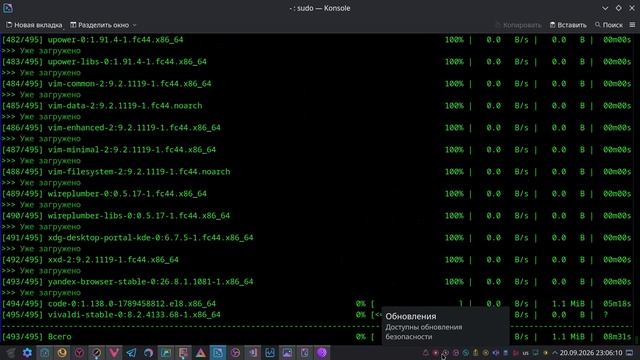This screenshot has width=640, height=360.
Task: Click vim-common-2:9.2.1119-1.fc44.x86_64 text
Action: [x=129, y=84]
